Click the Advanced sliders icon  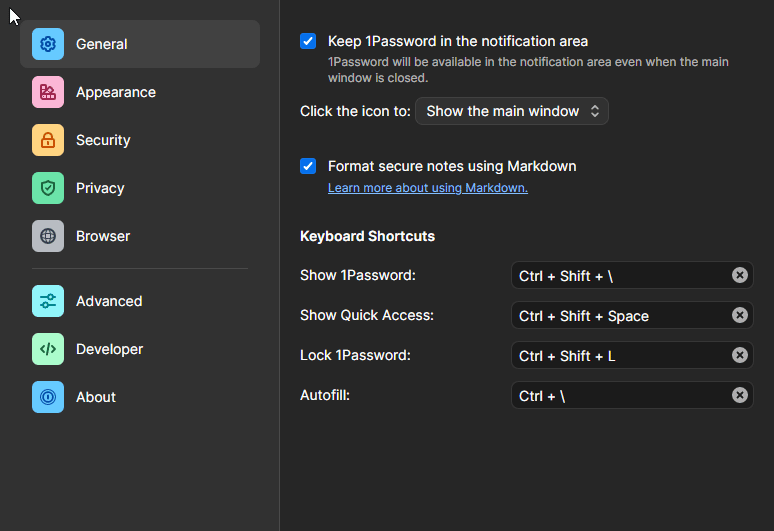point(48,301)
